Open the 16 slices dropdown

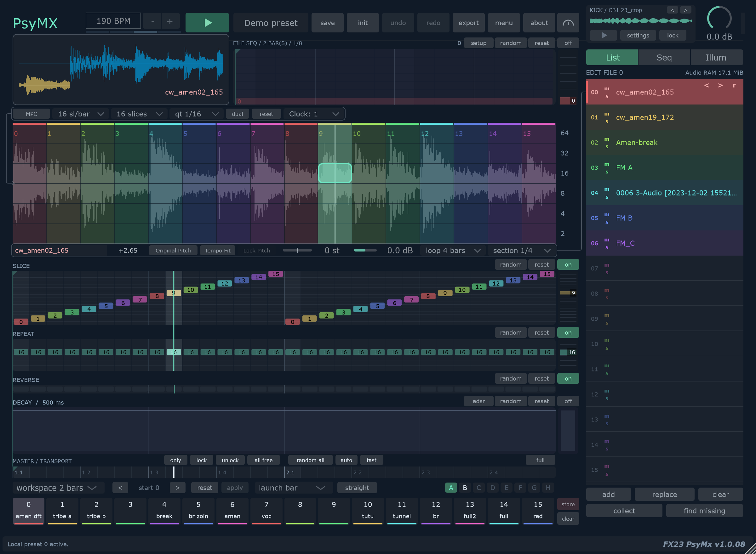click(139, 114)
